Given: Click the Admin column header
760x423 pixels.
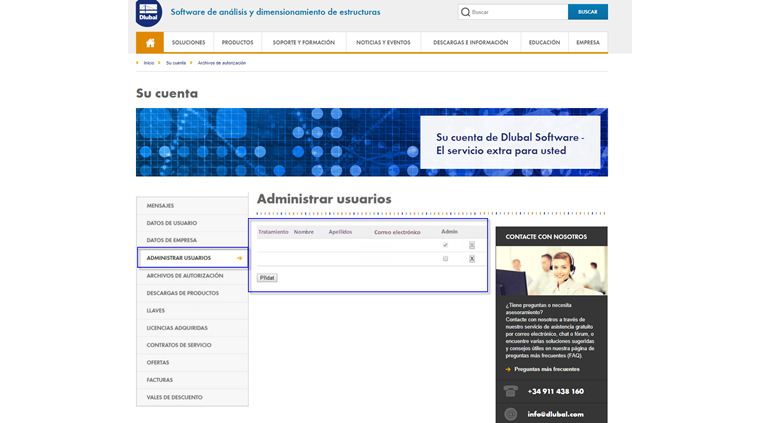Looking at the screenshot, I should pos(449,232).
